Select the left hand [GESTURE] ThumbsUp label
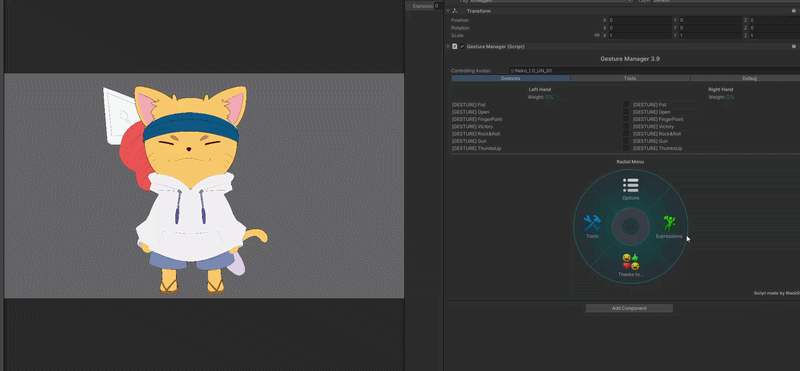This screenshot has width=800, height=371. point(476,148)
